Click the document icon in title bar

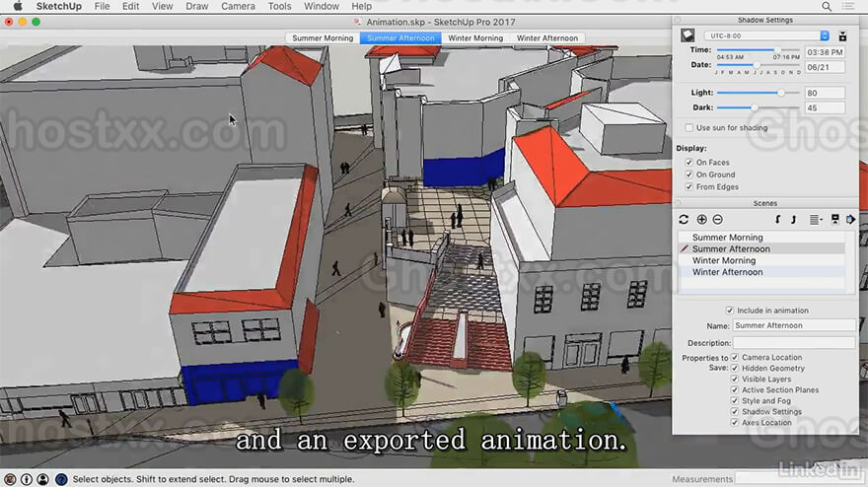[357, 22]
